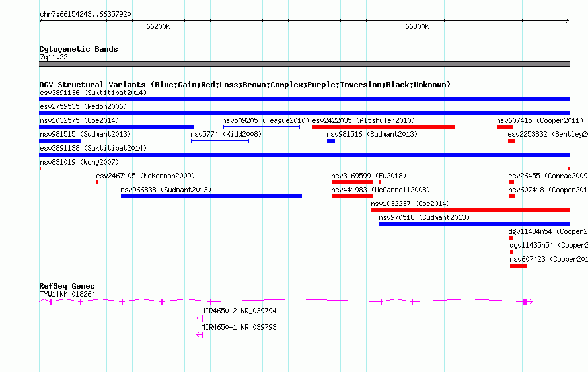Screen dimensions: 588x372
Task: Click the nsv966838 (Sudmant2013) label
Action: [166, 190]
